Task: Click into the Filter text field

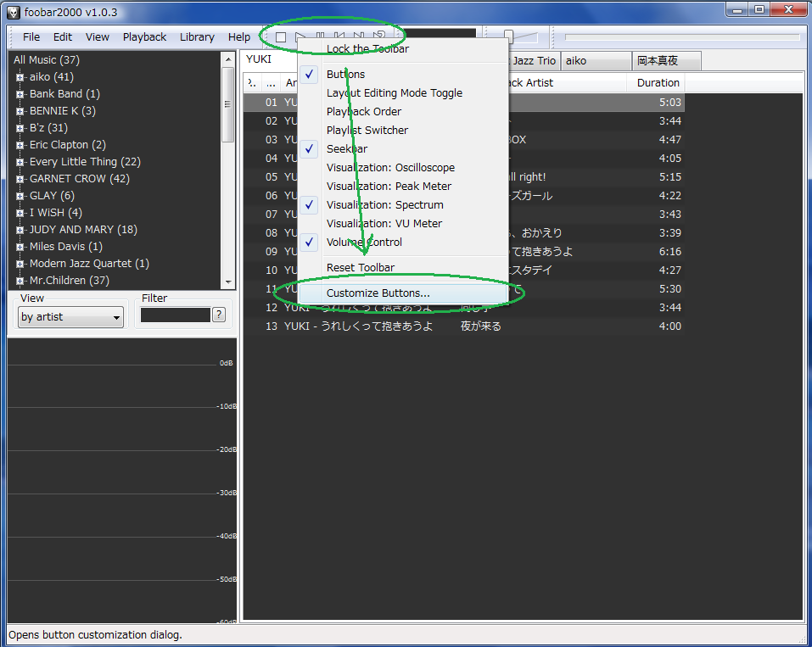Action: [176, 315]
